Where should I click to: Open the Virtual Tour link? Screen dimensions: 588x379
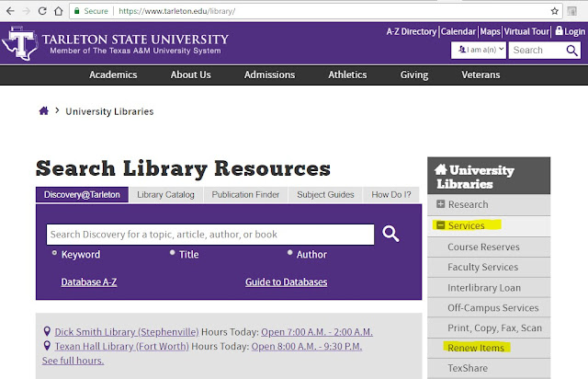(526, 31)
